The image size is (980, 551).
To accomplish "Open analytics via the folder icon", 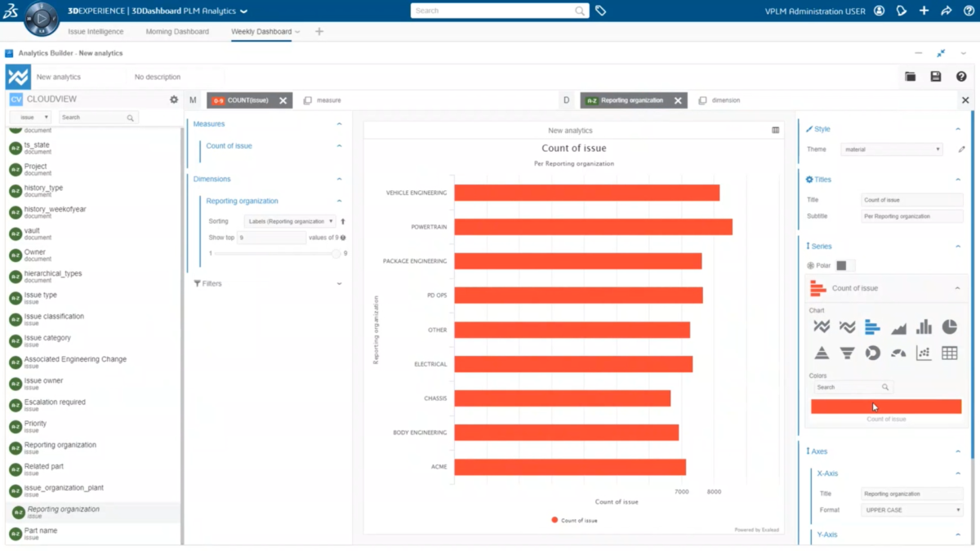I will click(911, 77).
